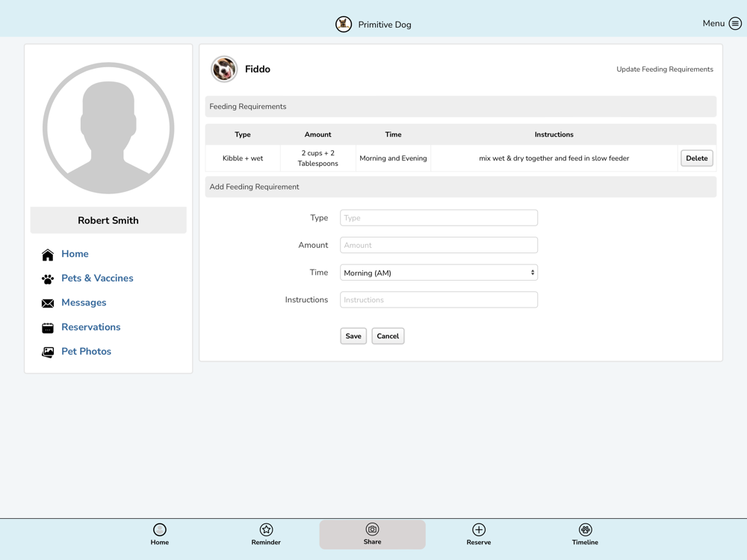This screenshot has height=560, width=747.
Task: Go to Pets & Vaccines
Action: click(x=97, y=278)
